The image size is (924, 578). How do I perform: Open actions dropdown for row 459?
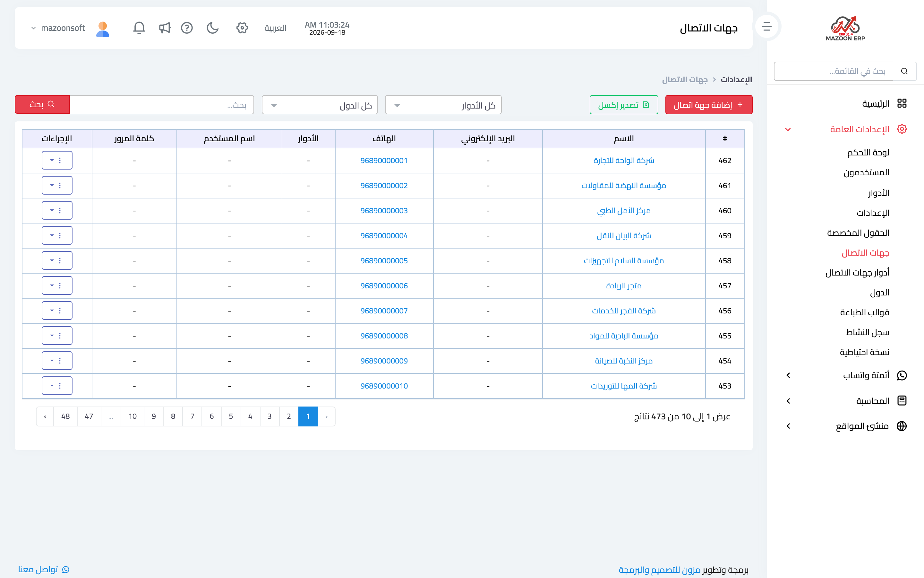(x=57, y=235)
